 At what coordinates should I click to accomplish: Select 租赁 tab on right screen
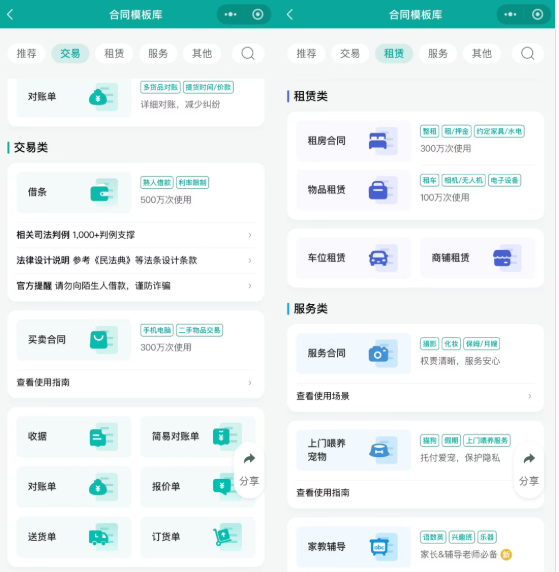[x=394, y=54]
